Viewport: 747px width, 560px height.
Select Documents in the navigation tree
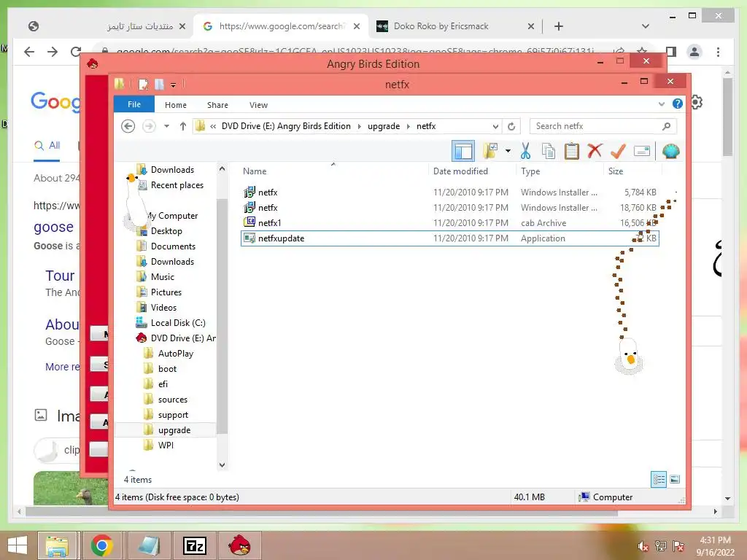tap(173, 246)
